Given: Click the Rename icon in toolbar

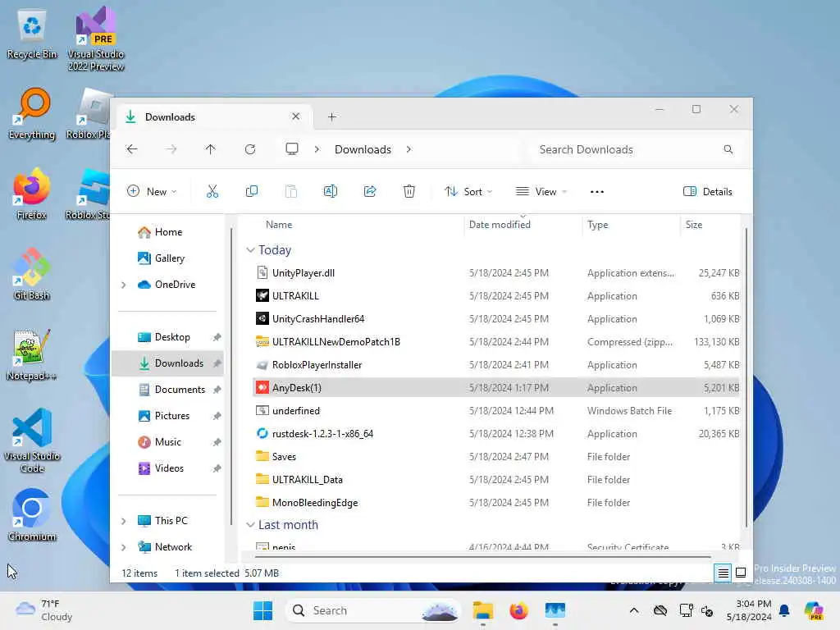Looking at the screenshot, I should click(331, 191).
